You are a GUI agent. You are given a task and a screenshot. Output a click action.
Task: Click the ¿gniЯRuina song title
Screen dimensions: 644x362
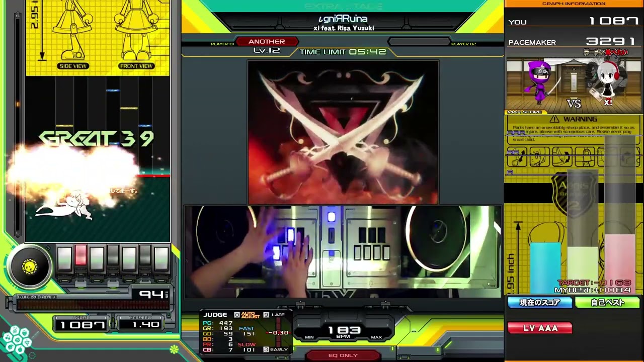pyautogui.click(x=343, y=19)
